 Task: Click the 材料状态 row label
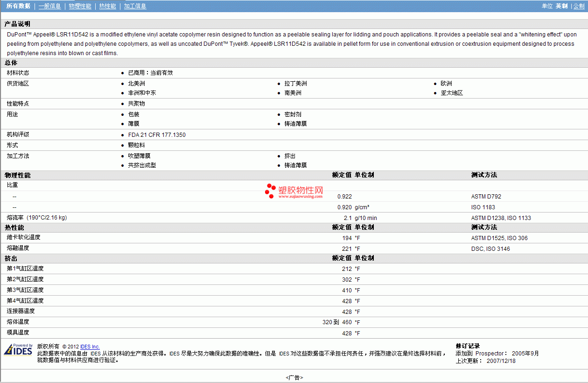pos(18,73)
